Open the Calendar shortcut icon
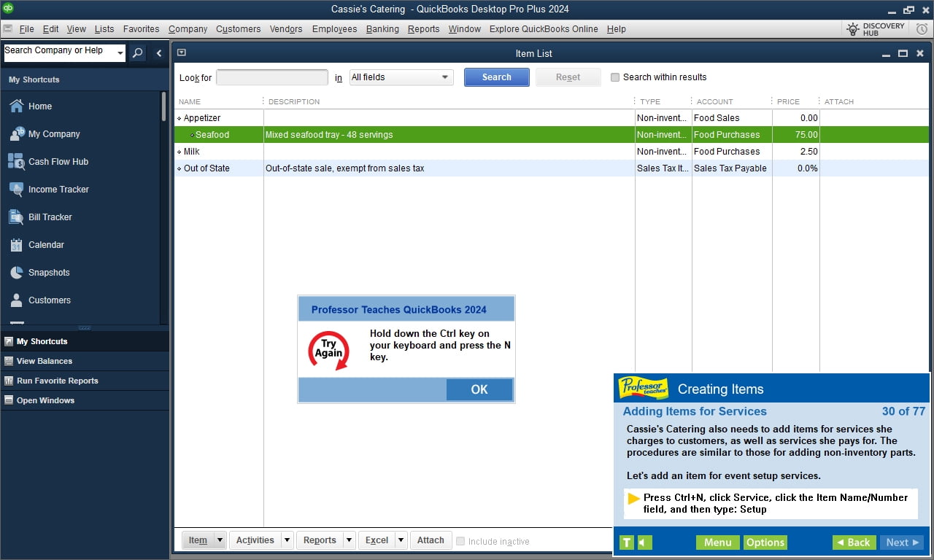934x560 pixels. click(17, 245)
